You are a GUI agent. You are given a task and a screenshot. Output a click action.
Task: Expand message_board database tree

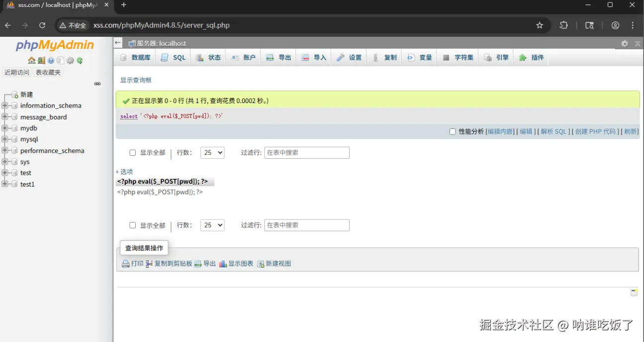[5, 117]
